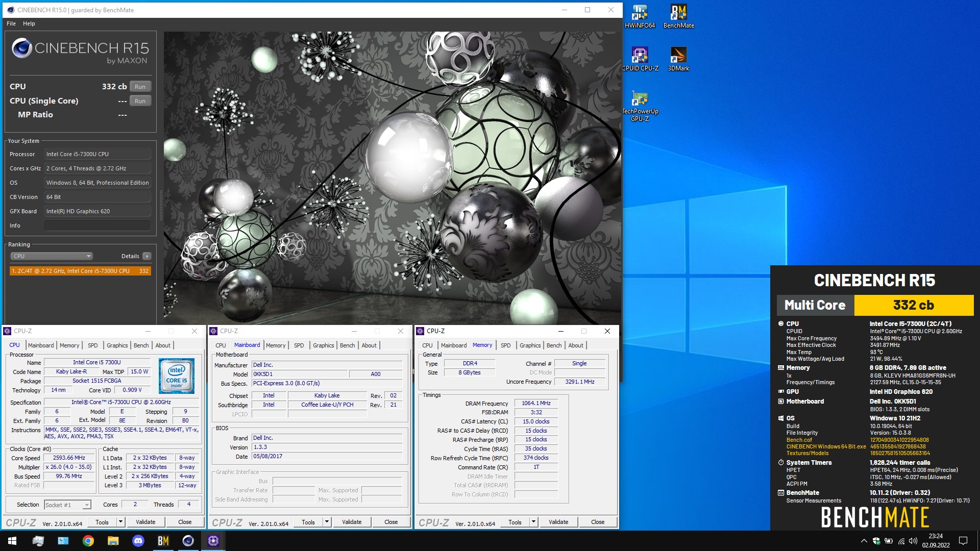Open the Socket #1 selection dropdown
The image size is (980, 551).
67,505
